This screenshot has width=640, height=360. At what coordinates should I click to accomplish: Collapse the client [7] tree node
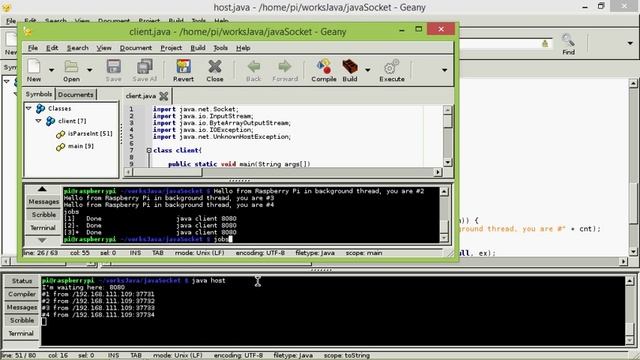coord(38,121)
